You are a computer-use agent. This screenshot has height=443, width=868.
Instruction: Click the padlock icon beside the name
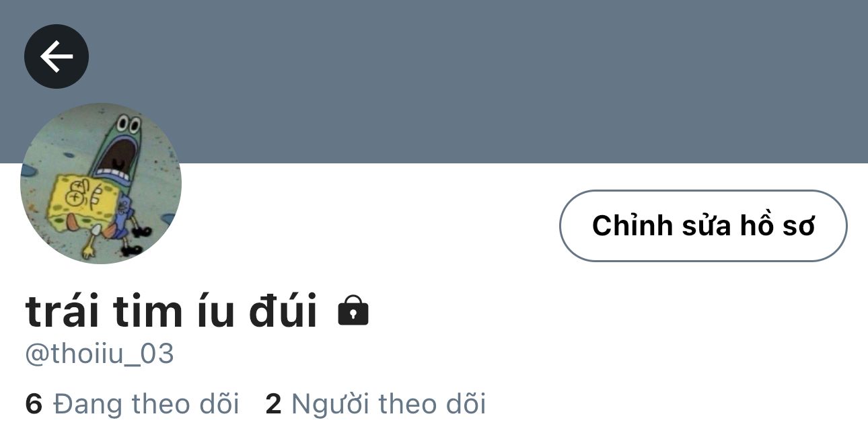coord(353,311)
